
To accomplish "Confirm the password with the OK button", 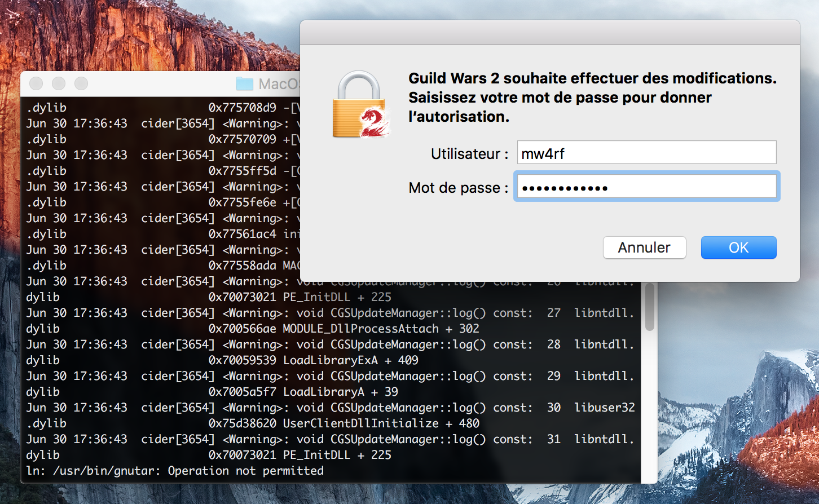I will pos(738,247).
